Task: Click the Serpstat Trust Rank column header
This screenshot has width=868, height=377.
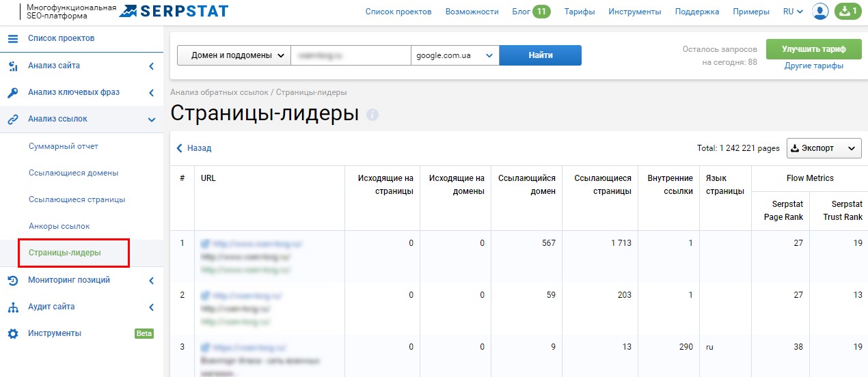Action: tap(843, 211)
